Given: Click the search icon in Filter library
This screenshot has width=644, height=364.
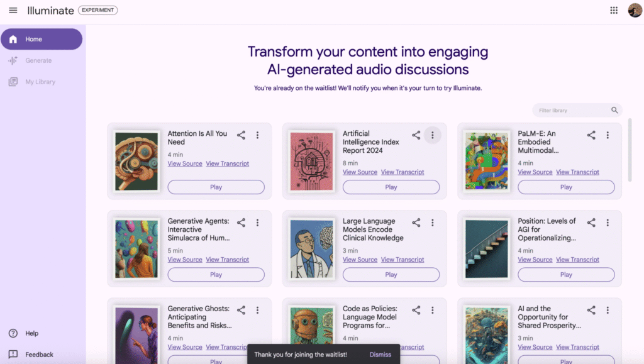Looking at the screenshot, I should click(x=614, y=110).
